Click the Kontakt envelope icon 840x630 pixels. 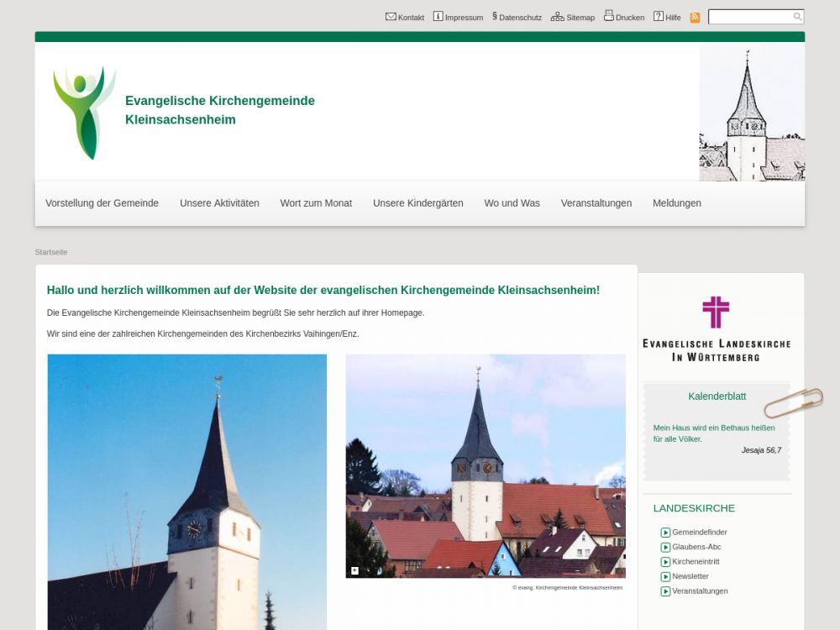[x=391, y=17]
